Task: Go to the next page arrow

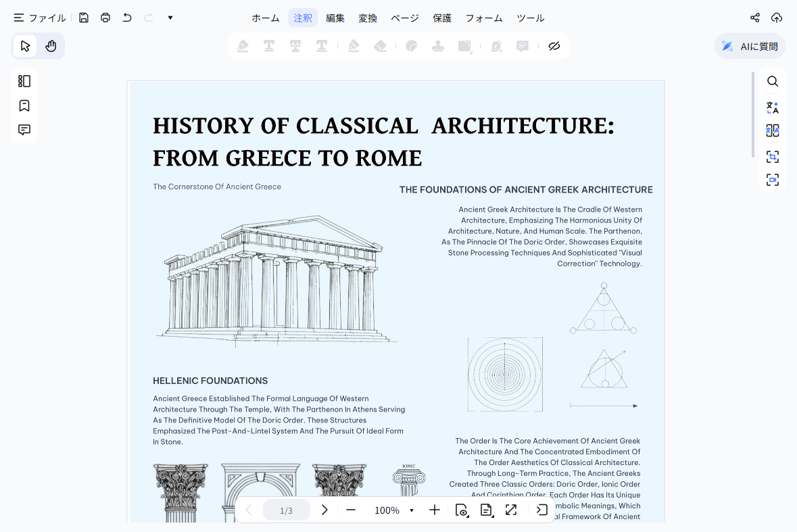Action: [324, 510]
